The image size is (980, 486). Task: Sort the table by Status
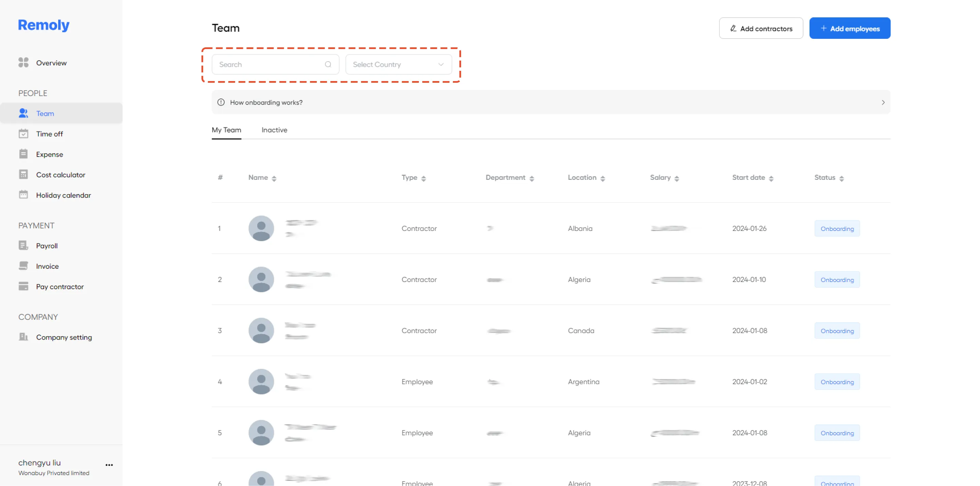tap(842, 178)
